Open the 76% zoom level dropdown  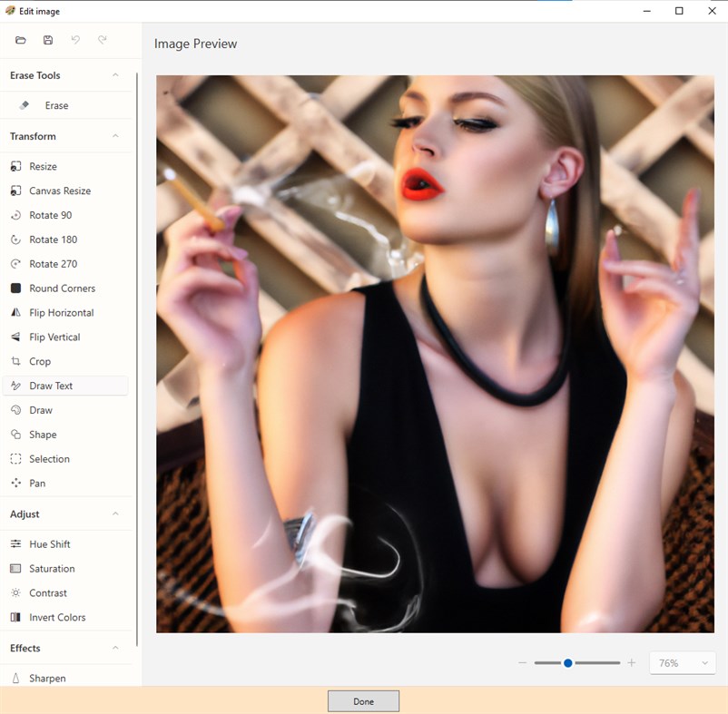click(x=682, y=662)
